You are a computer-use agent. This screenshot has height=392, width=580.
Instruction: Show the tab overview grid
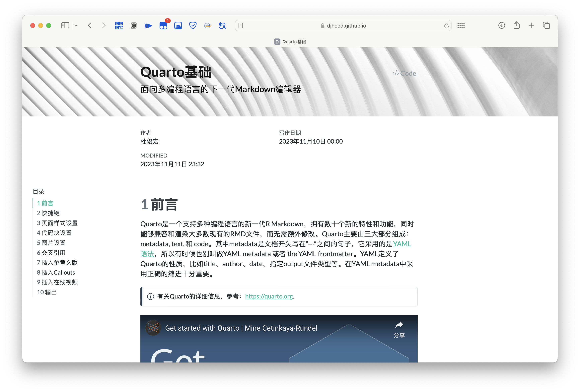546,25
